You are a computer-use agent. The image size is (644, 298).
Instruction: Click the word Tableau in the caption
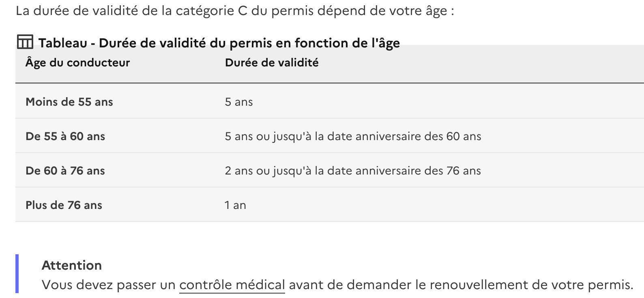tap(63, 43)
